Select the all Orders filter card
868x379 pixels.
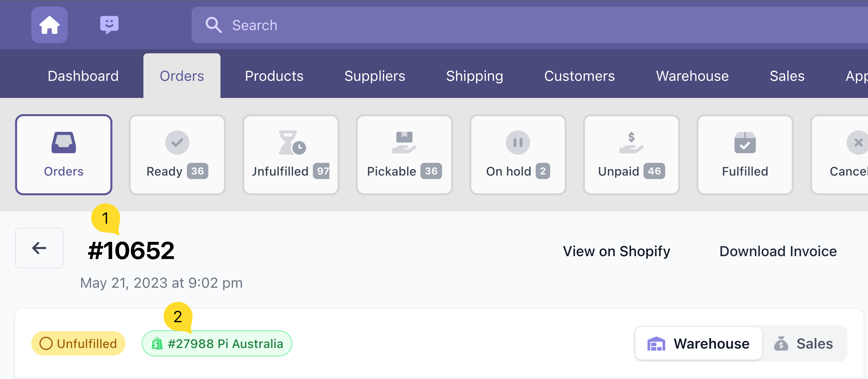(x=64, y=155)
